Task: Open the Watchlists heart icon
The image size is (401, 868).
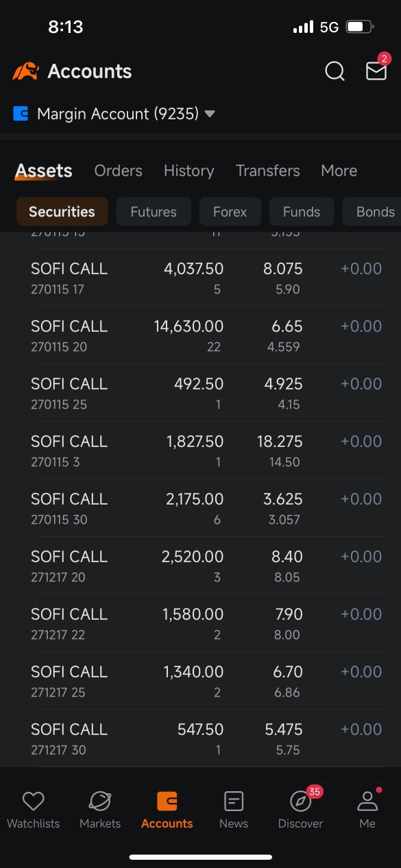Action: [33, 801]
